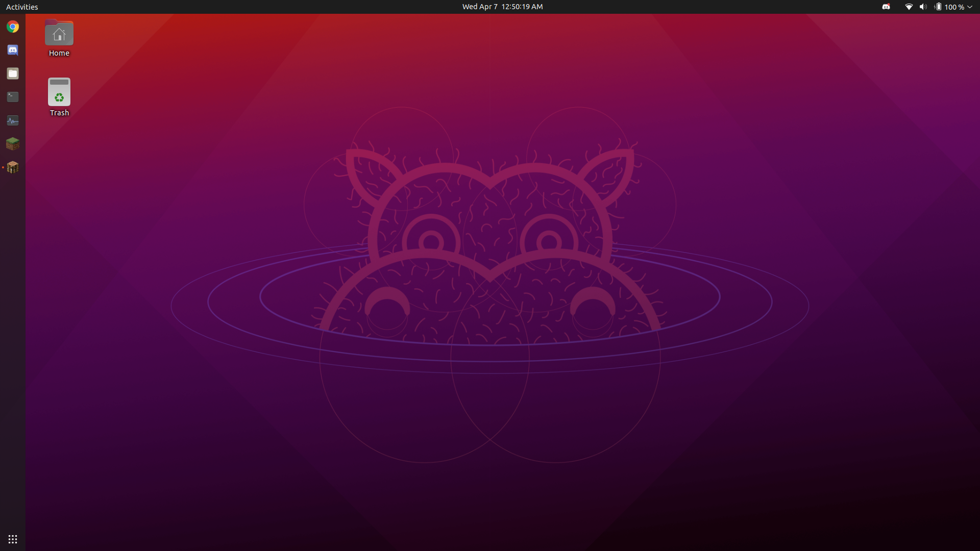Select the Trash desktop icon

59,97
